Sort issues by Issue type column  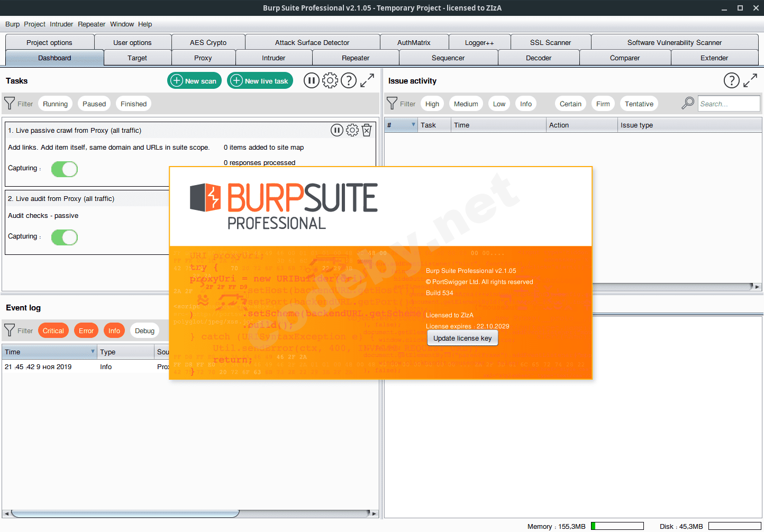689,125
